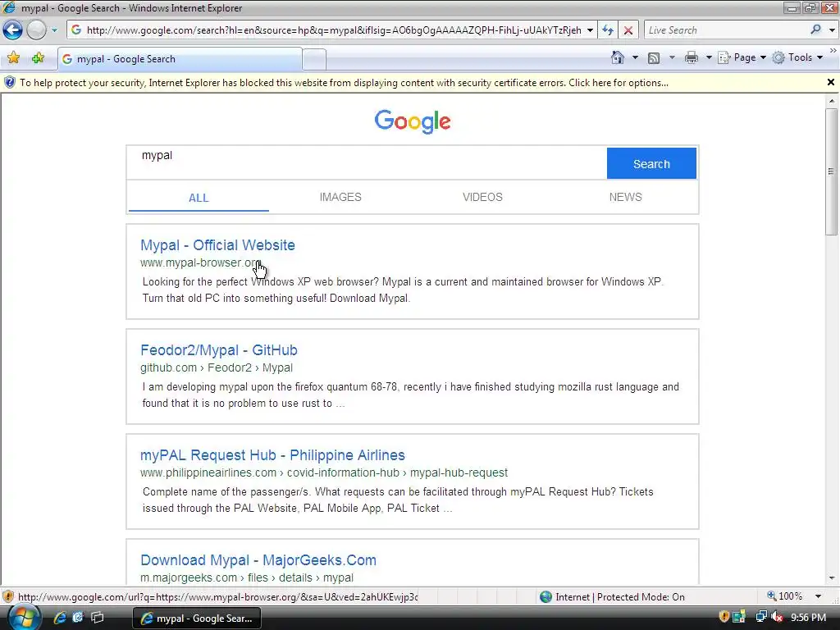Click the github.com › Feodor2 › Mypal text
The height and width of the screenshot is (630, 840).
coord(217,367)
